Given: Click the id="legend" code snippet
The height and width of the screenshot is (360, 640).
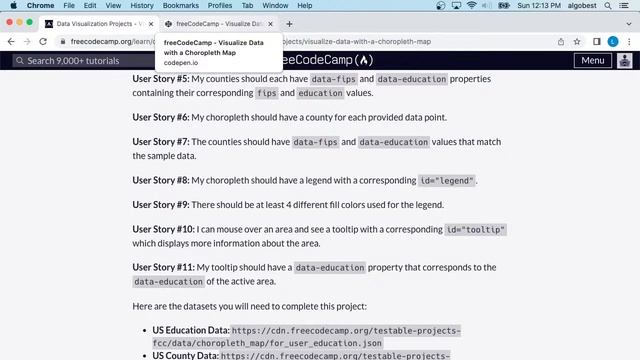Looking at the screenshot, I should coord(447,180).
